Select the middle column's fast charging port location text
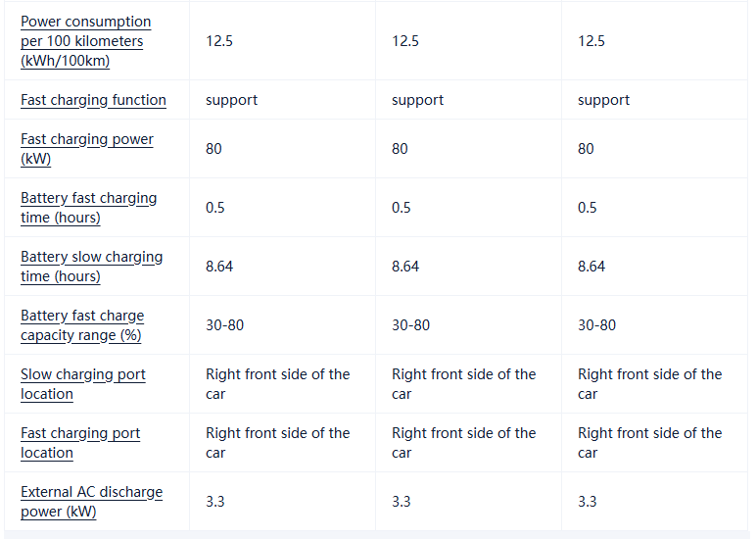 pyautogui.click(x=463, y=443)
